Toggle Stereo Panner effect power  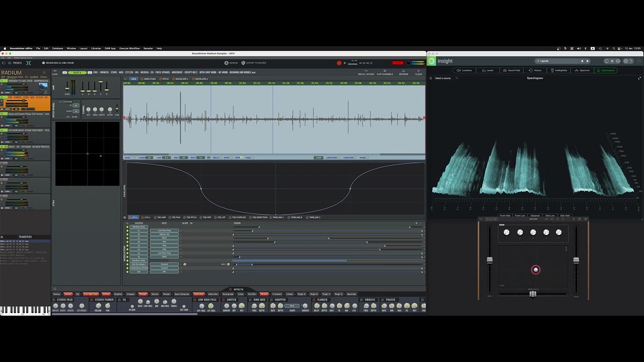click(92, 300)
